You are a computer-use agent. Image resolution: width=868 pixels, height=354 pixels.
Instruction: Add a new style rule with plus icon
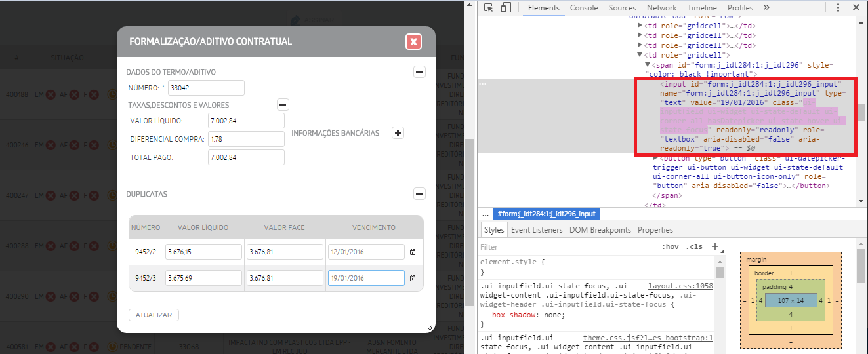point(715,247)
